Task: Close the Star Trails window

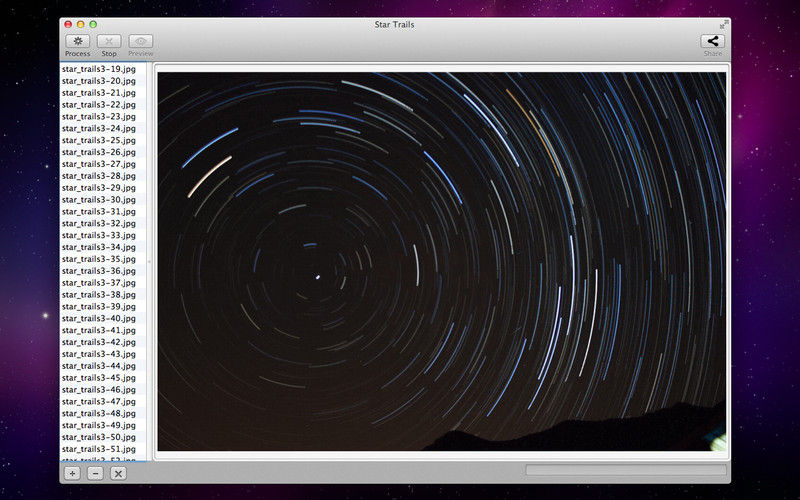Action: [x=68, y=24]
